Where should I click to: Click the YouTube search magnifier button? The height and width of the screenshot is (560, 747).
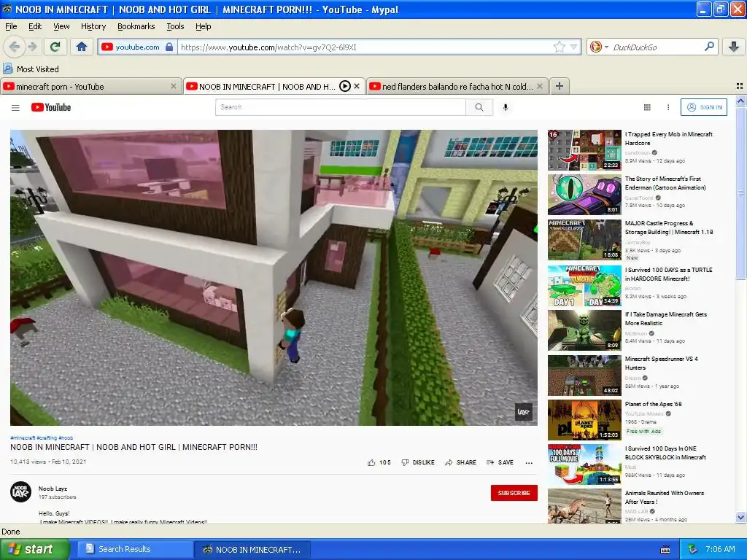(479, 107)
